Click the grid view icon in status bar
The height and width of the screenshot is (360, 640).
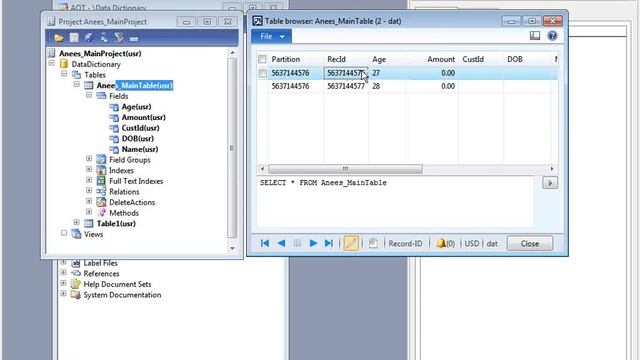coord(297,243)
